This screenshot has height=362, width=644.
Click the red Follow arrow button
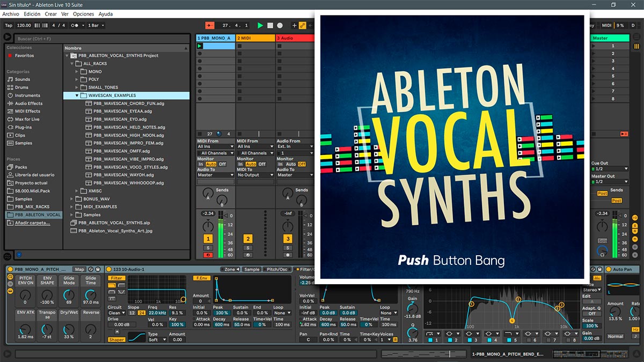[210, 25]
